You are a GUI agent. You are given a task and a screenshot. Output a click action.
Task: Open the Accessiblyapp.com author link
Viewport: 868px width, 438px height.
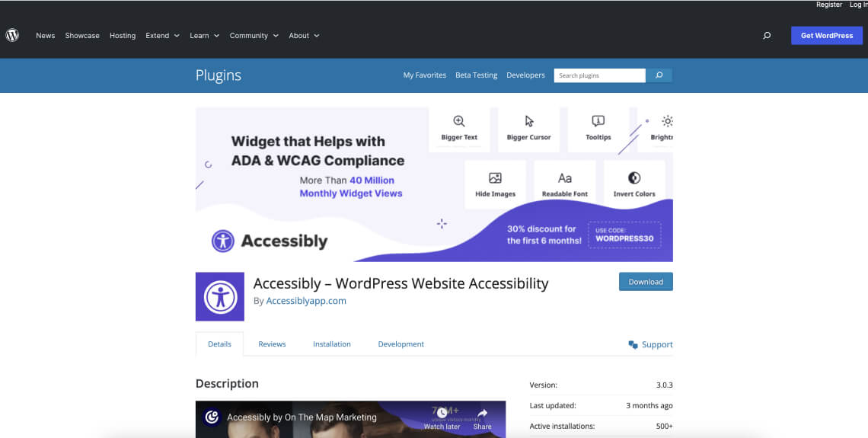[x=306, y=301]
